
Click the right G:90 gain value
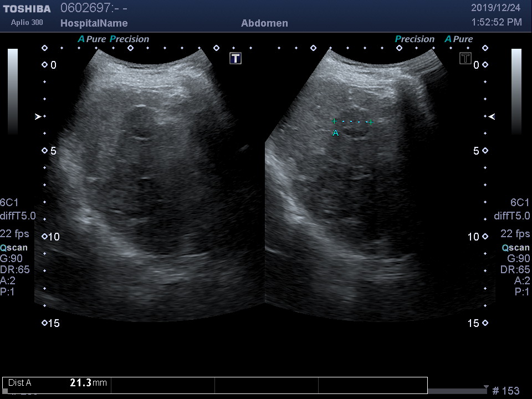coord(518,259)
